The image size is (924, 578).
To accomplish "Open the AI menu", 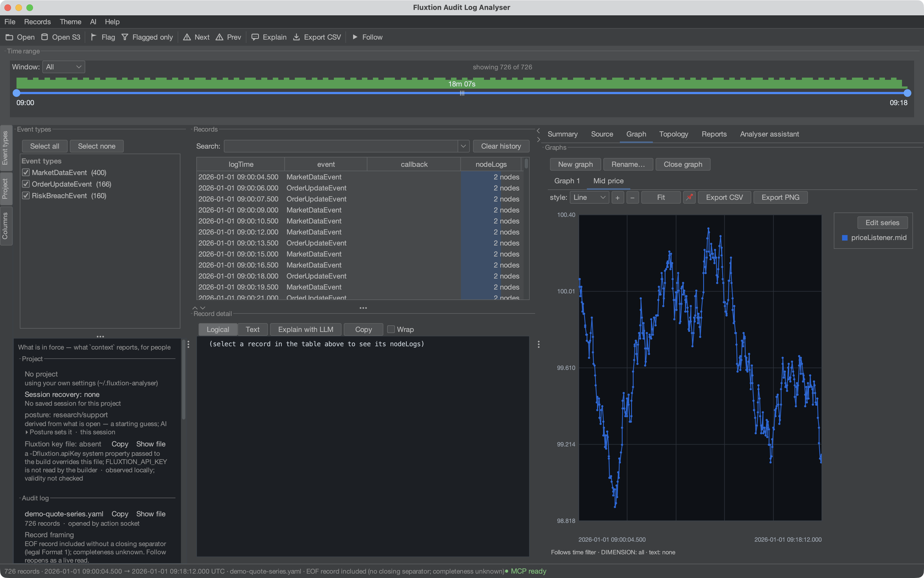I will (x=93, y=22).
